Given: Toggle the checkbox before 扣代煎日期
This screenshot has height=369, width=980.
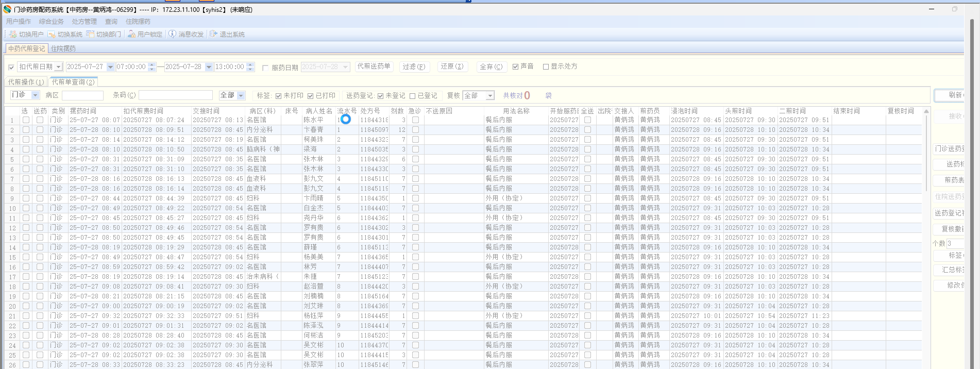Looking at the screenshot, I should click(11, 67).
